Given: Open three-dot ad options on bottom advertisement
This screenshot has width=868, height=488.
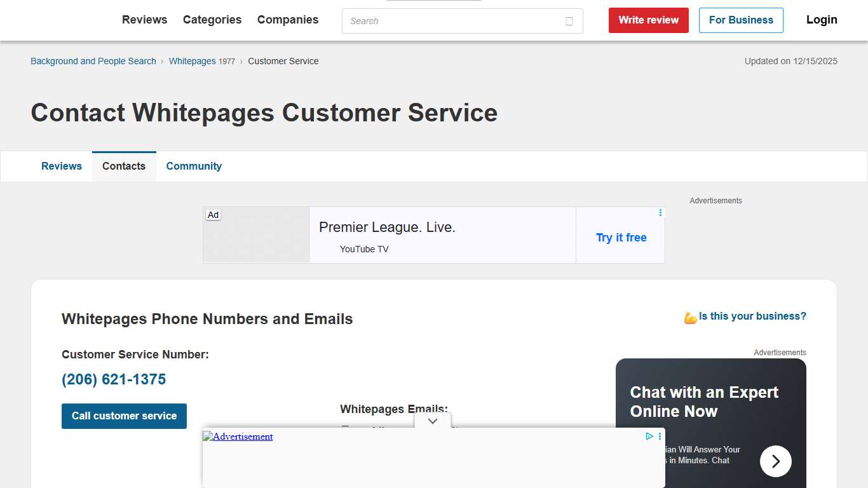Looking at the screenshot, I should tap(659, 437).
